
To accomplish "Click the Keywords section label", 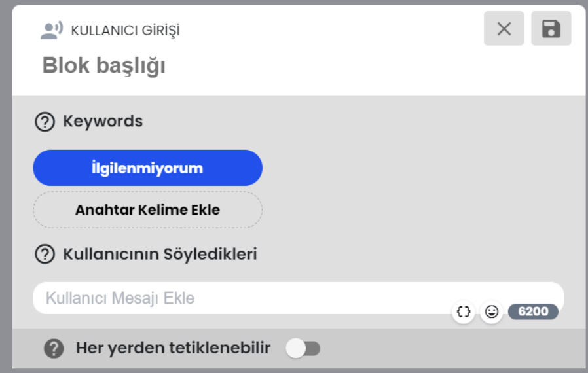I will [x=103, y=122].
